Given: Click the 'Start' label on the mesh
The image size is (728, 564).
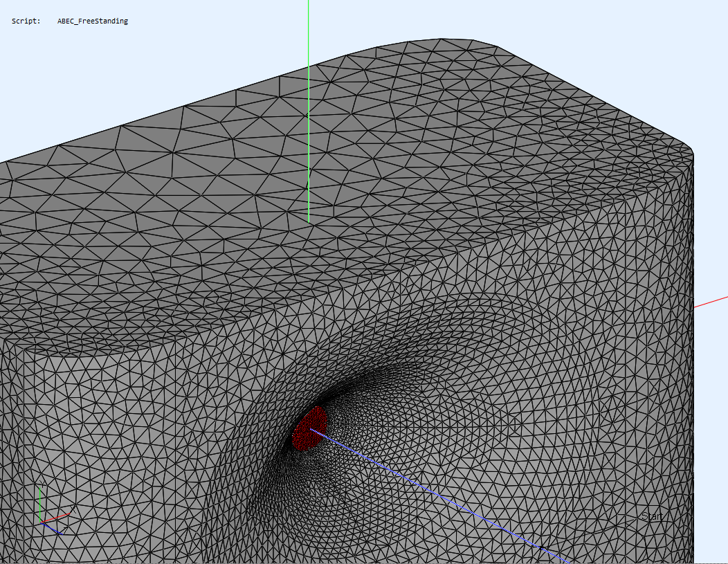Looking at the screenshot, I should pyautogui.click(x=652, y=516).
